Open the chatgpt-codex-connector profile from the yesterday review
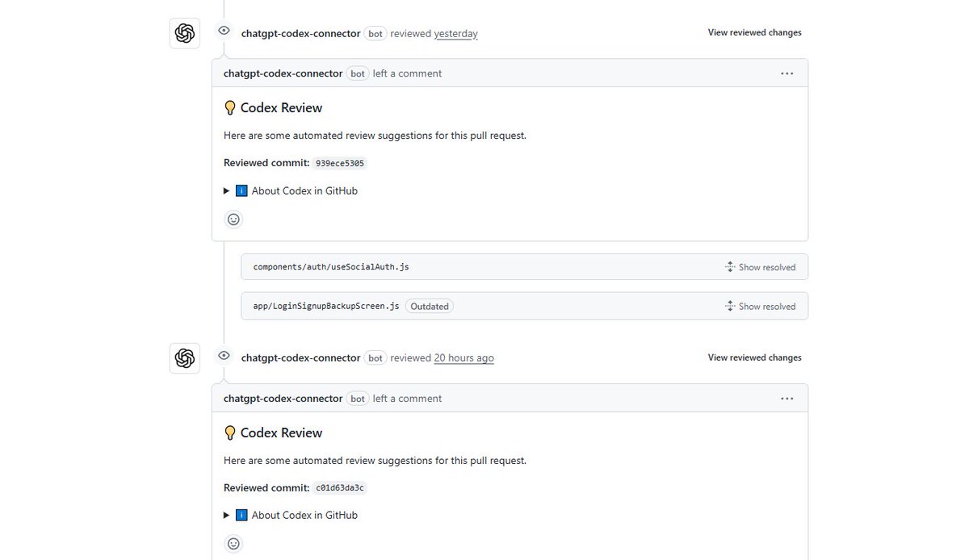Image resolution: width=969 pixels, height=560 pixels. [x=300, y=34]
